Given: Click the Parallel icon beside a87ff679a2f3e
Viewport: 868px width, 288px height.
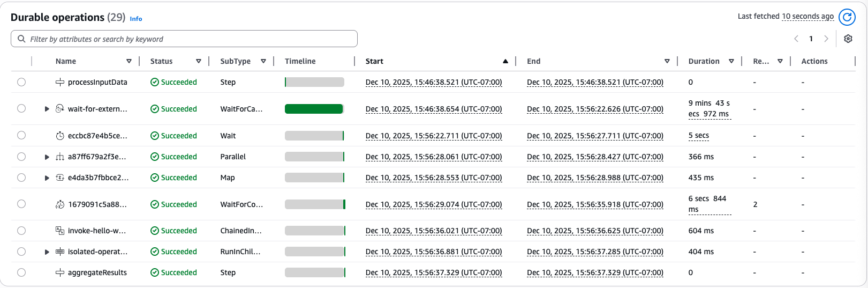Looking at the screenshot, I should [x=60, y=157].
